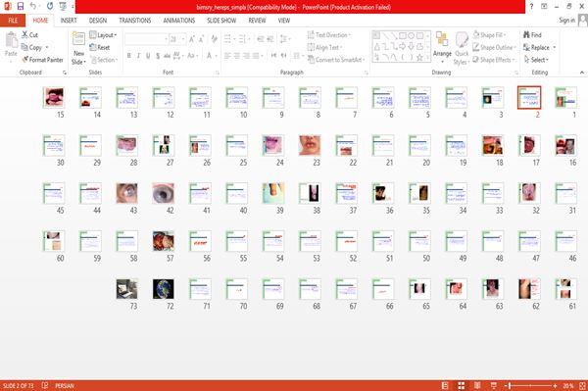Screen dimensions: 588x391
Task: Toggle Strikethrough formatting
Action: coord(167,56)
